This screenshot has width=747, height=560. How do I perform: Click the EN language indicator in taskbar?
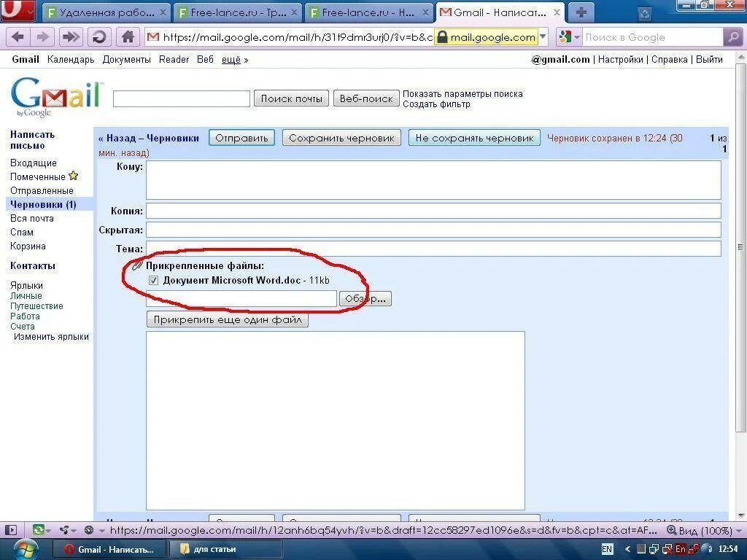click(x=607, y=549)
